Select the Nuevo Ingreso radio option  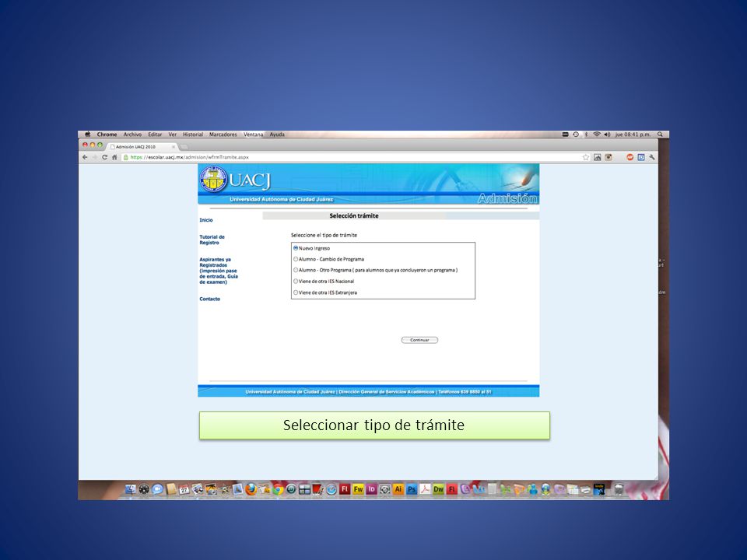click(x=296, y=248)
